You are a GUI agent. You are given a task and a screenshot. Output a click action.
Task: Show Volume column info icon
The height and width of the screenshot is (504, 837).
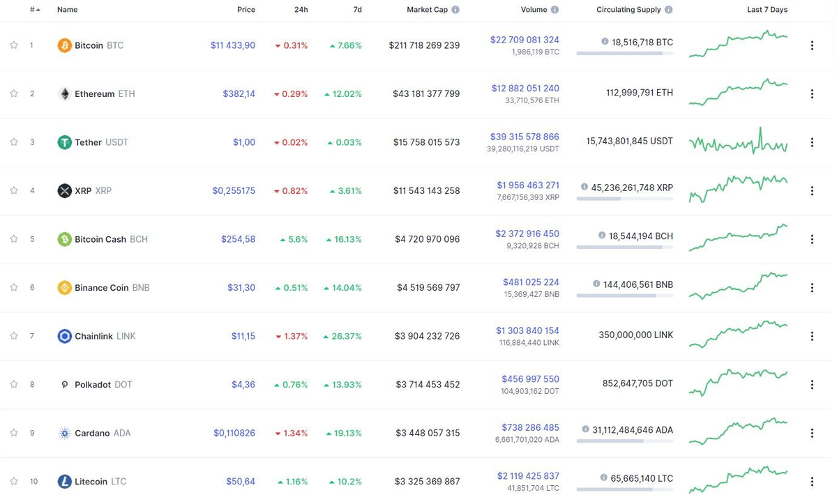tap(555, 10)
